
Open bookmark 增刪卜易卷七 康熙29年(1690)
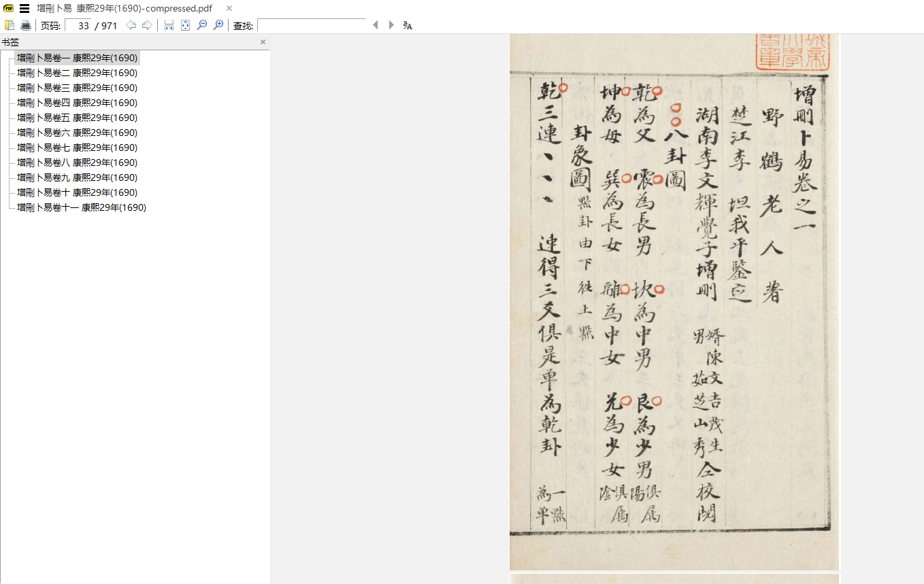click(77, 148)
